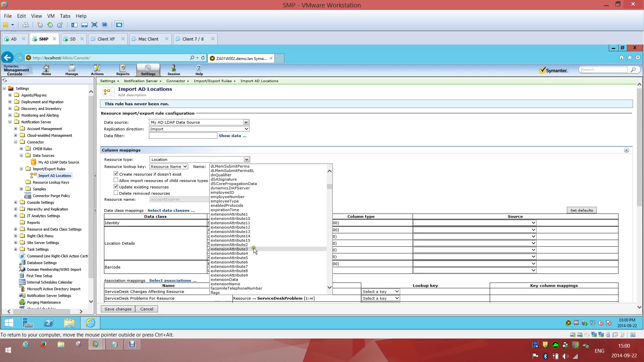The height and width of the screenshot is (362, 644).
Task: Expand the Agents/Plug-ins tree node
Action: [10, 95]
